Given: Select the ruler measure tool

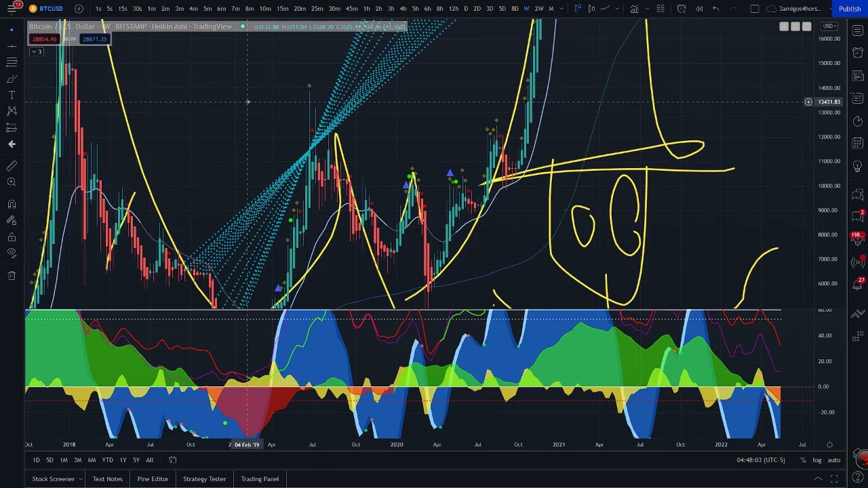Looking at the screenshot, I should click(x=12, y=166).
